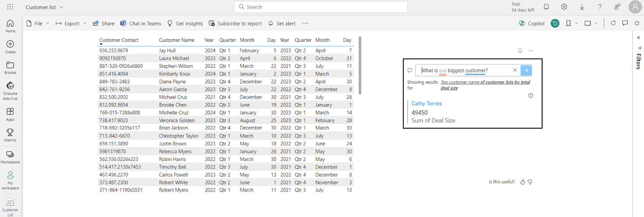The height and width of the screenshot is (217, 644).
Task: Refresh the report visuals
Action: pyautogui.click(x=613, y=23)
